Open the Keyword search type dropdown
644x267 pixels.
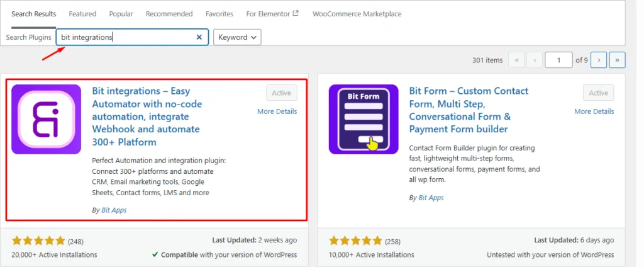click(237, 37)
